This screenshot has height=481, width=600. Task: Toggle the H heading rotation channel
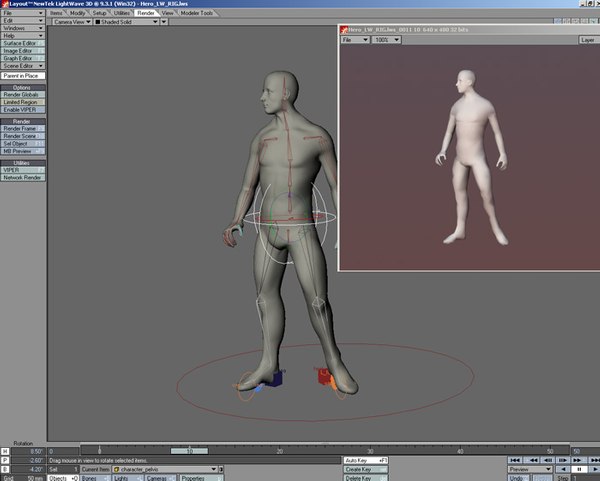coord(5,452)
